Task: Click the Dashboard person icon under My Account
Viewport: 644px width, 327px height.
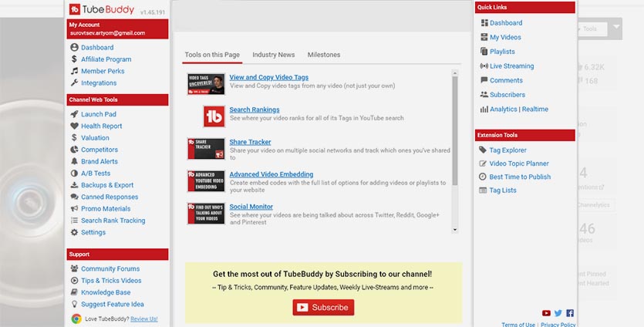Action: pos(74,47)
